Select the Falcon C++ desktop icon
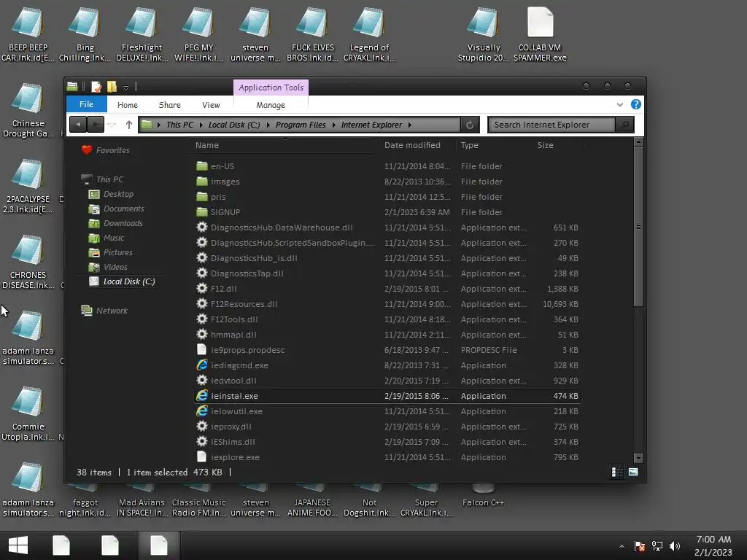Viewport: 747px width, 560px height. click(x=483, y=496)
